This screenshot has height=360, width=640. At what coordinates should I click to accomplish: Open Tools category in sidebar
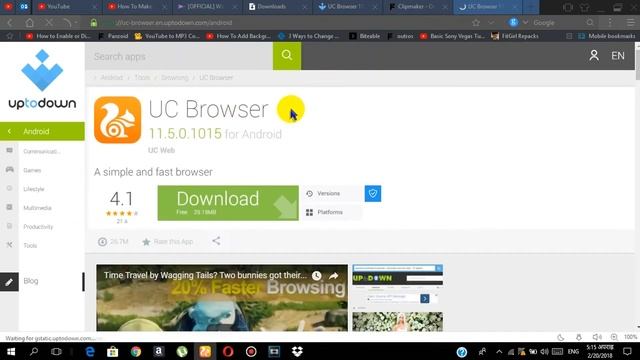30,245
